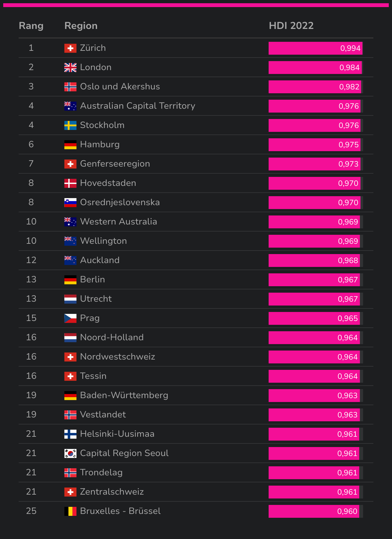Click the Danish flag beside Hovedstaden
Image resolution: width=392 pixels, height=539 pixels.
[x=70, y=183]
